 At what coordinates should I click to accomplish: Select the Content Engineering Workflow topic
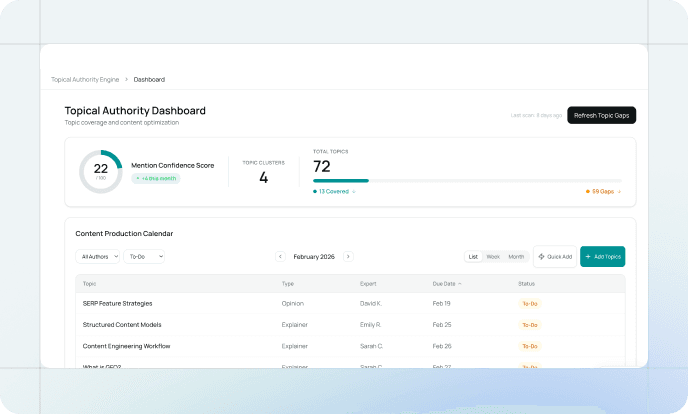126,346
